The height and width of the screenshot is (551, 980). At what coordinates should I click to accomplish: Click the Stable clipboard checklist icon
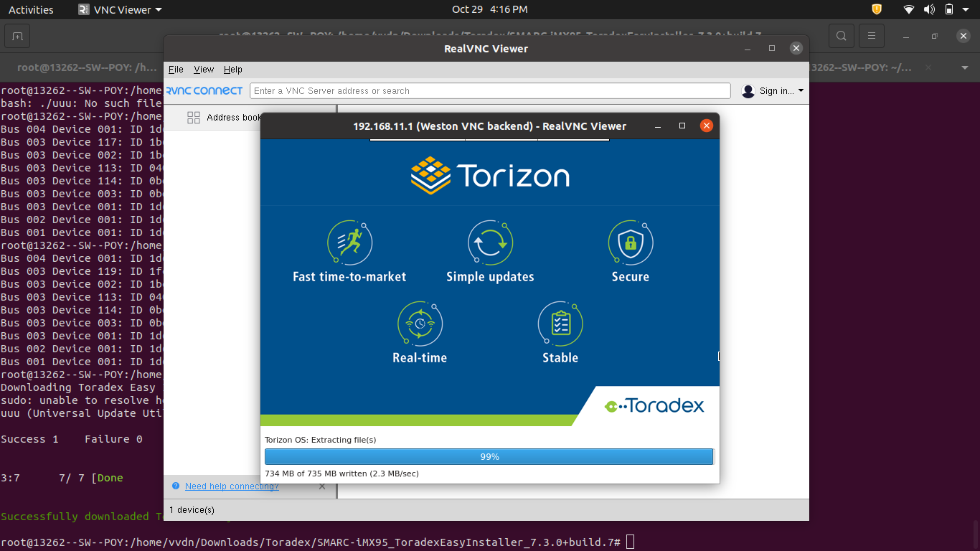pos(560,324)
